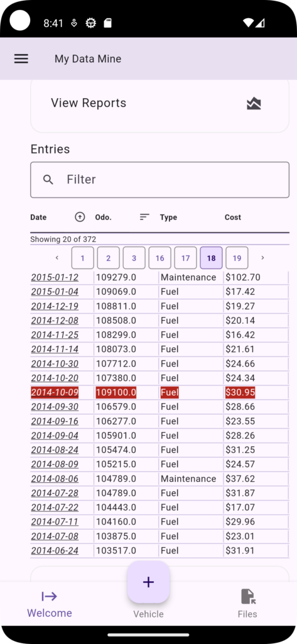Open entry dated 2015-01-12
This screenshot has height=644, width=297.
click(x=55, y=277)
